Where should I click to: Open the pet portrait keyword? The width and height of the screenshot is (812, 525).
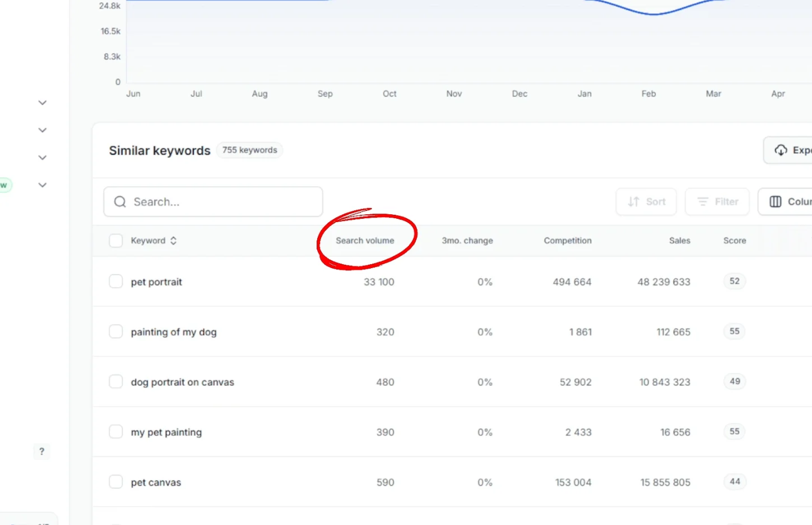click(x=156, y=282)
